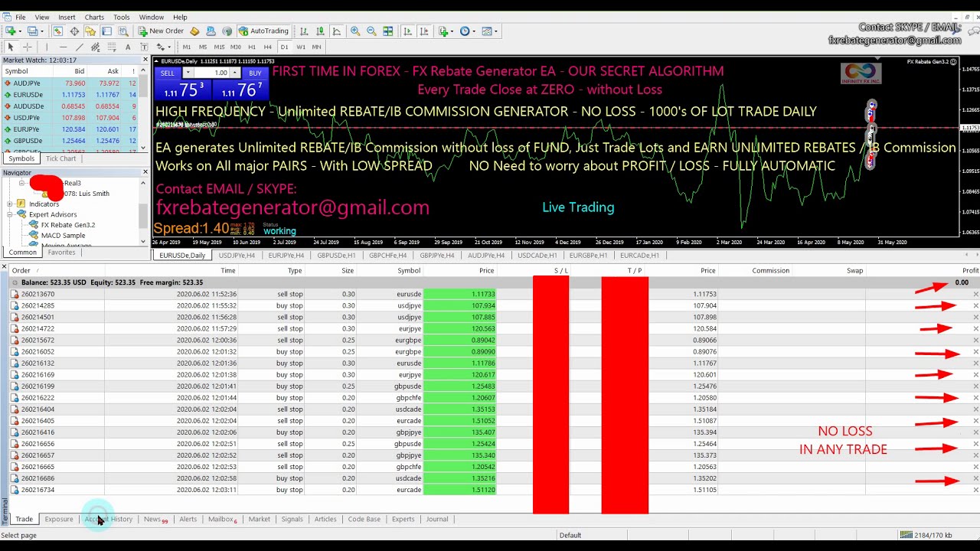
Task: Toggle Terminal panel visibility icon
Action: coord(106,31)
